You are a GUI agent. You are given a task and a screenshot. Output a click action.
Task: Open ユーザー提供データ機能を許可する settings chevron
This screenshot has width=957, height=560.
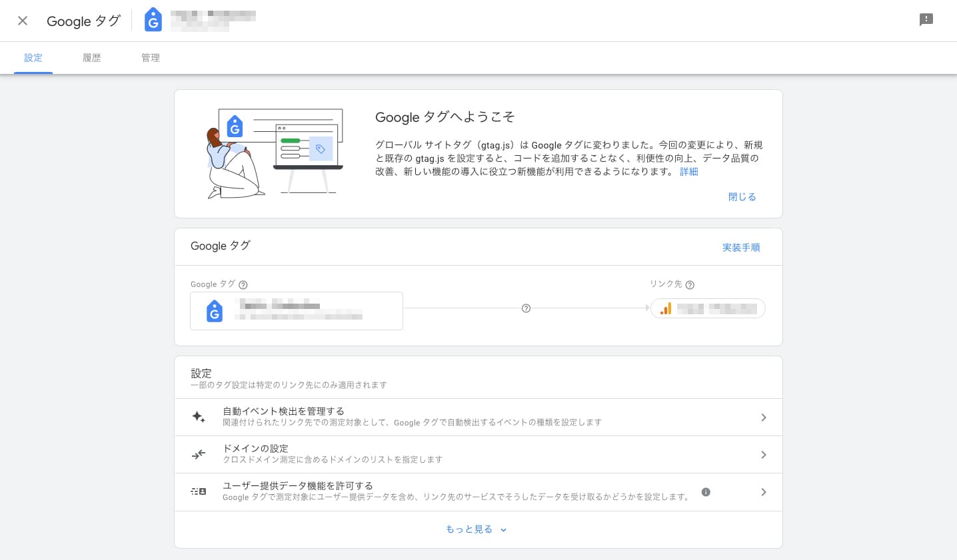tap(764, 492)
